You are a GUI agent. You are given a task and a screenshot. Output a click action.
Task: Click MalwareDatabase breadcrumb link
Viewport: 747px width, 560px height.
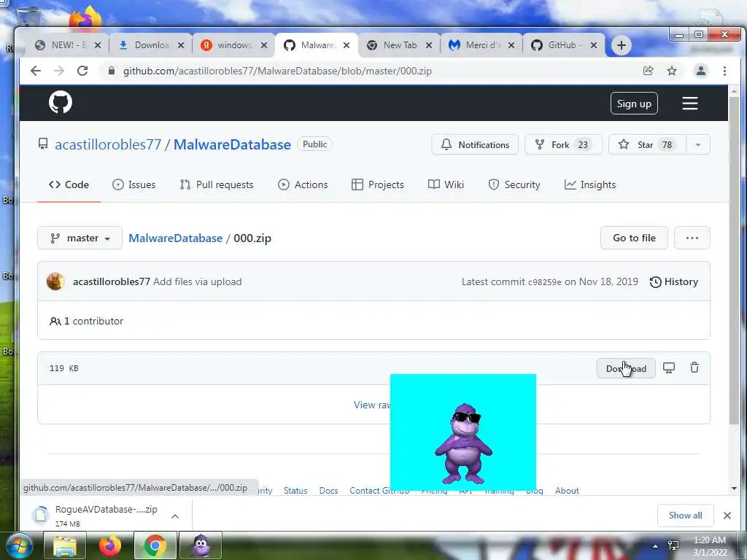point(175,238)
